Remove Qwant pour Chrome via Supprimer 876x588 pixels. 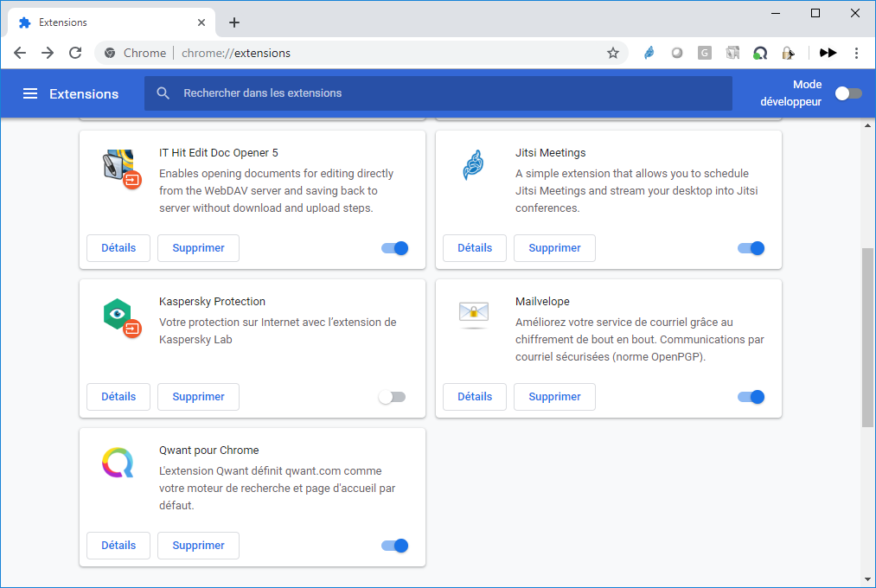pyautogui.click(x=198, y=546)
